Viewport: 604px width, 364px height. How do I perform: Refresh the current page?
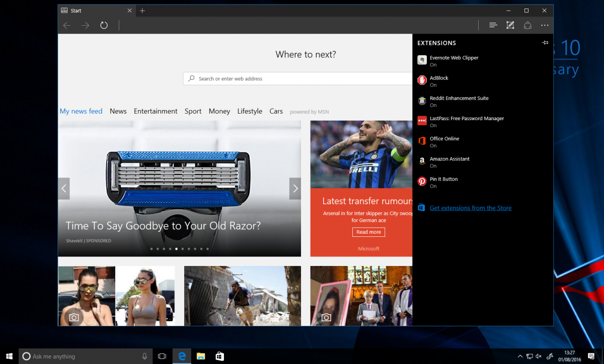point(104,25)
